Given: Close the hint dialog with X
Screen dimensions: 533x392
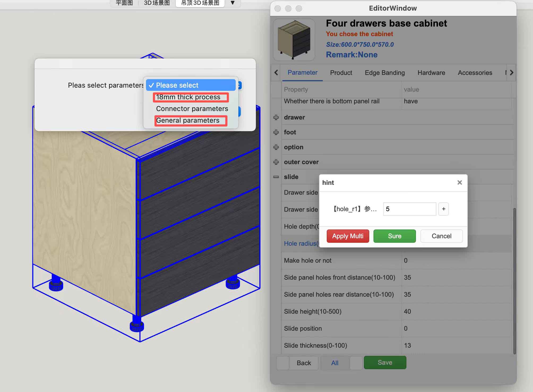Looking at the screenshot, I should (x=459, y=182).
